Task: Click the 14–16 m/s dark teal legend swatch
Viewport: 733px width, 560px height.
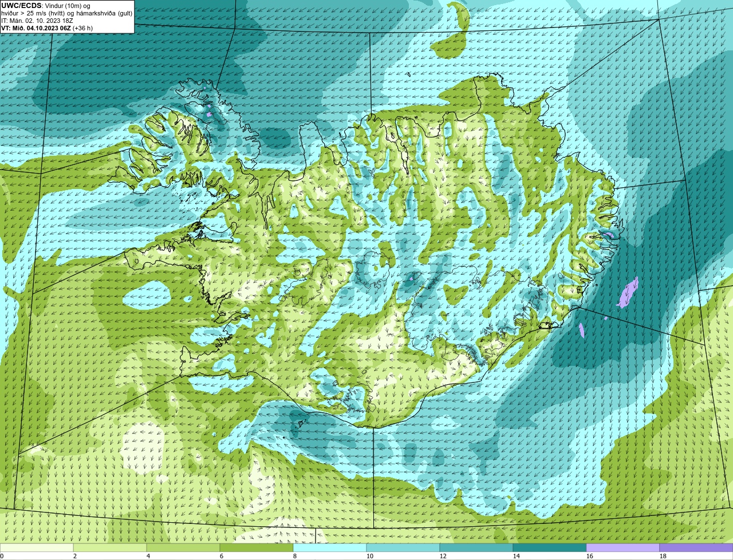Action: tap(550, 548)
